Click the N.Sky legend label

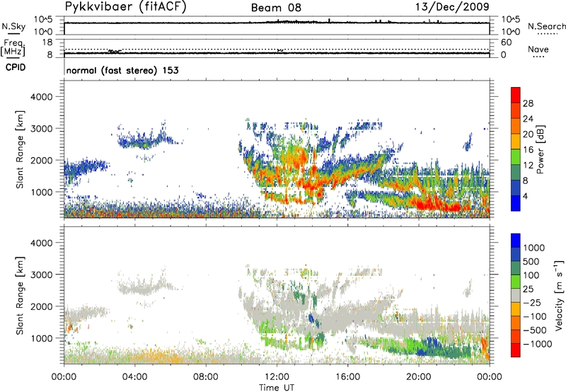click(13, 26)
